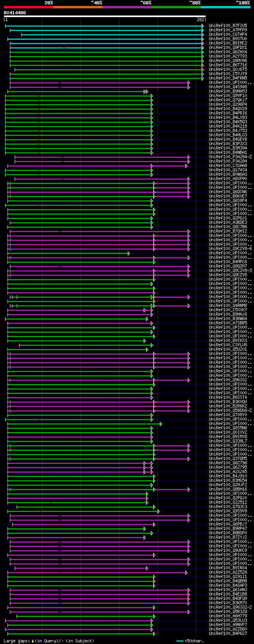
Task: Click the orange ~40% identity legend segment
Action: click(78, 7)
